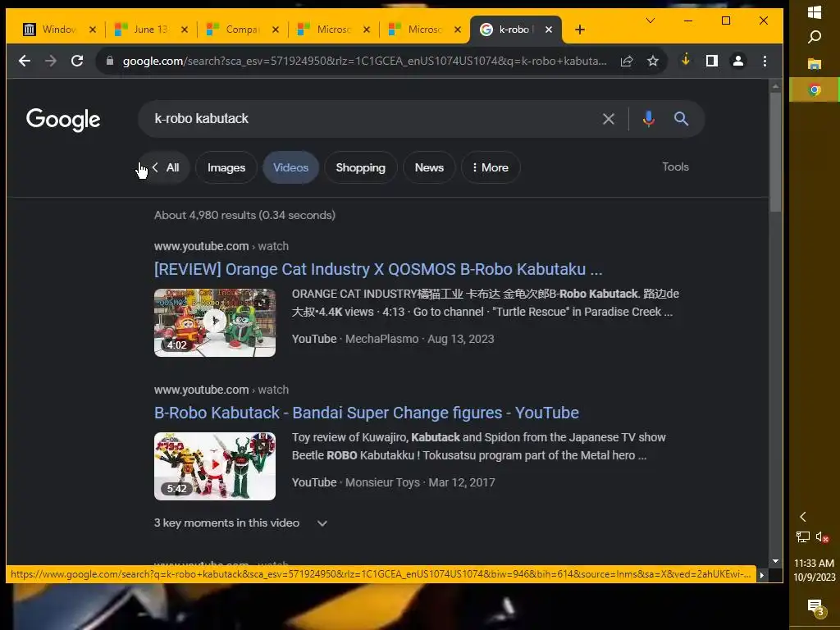
Task: Show hidden system tray icons chevron
Action: [x=802, y=517]
